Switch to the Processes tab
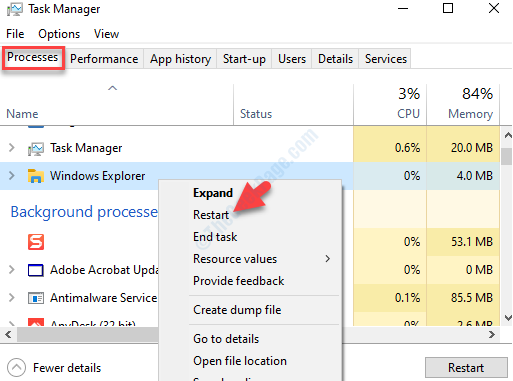 [33, 58]
